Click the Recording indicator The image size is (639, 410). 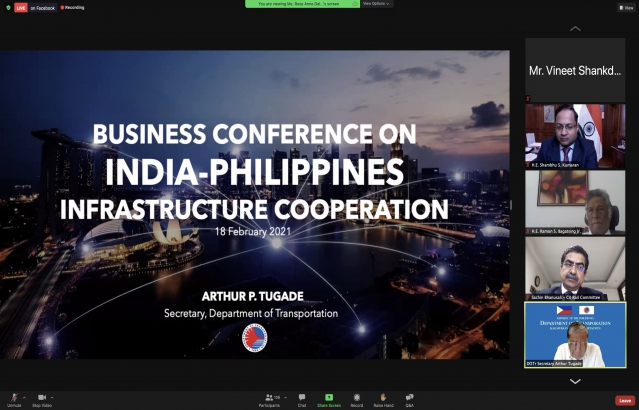click(73, 7)
